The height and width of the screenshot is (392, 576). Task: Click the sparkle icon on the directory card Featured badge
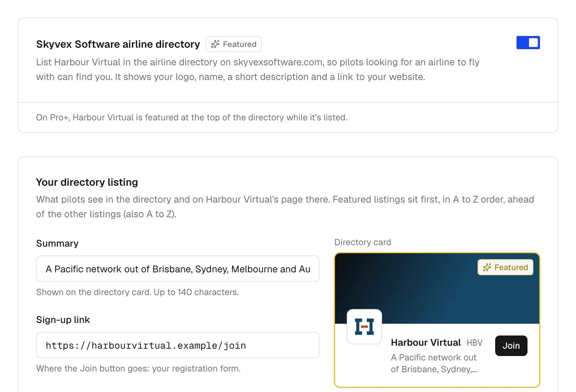click(487, 267)
